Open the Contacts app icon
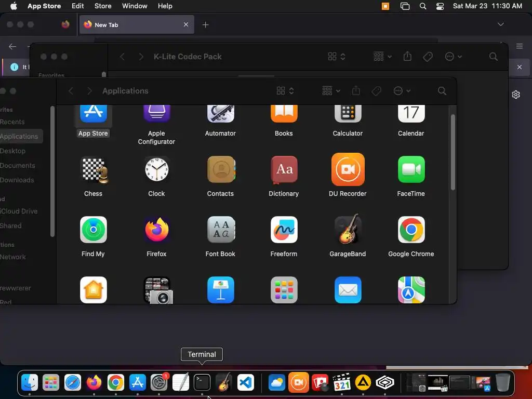The width and height of the screenshot is (532, 399). coord(220,170)
